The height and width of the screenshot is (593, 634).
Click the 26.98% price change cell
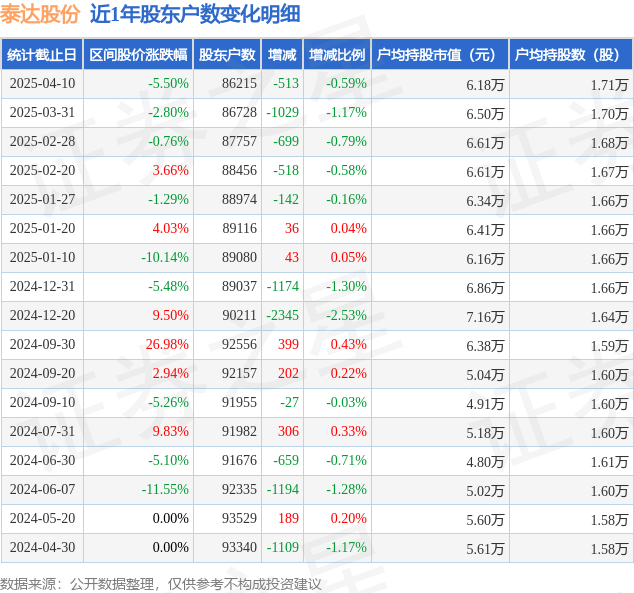pos(138,344)
